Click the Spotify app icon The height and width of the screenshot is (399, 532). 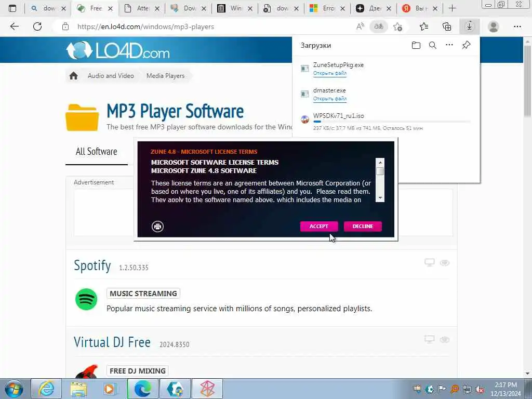(x=86, y=299)
